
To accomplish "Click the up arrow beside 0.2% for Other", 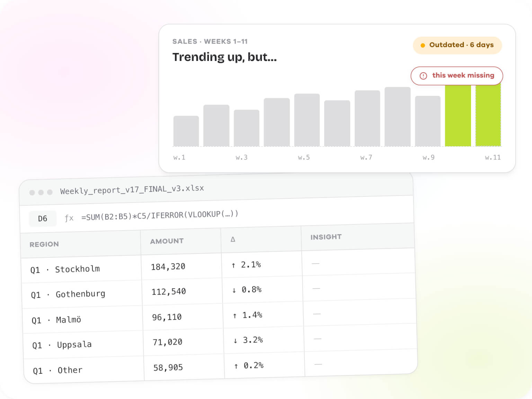I will tap(236, 366).
